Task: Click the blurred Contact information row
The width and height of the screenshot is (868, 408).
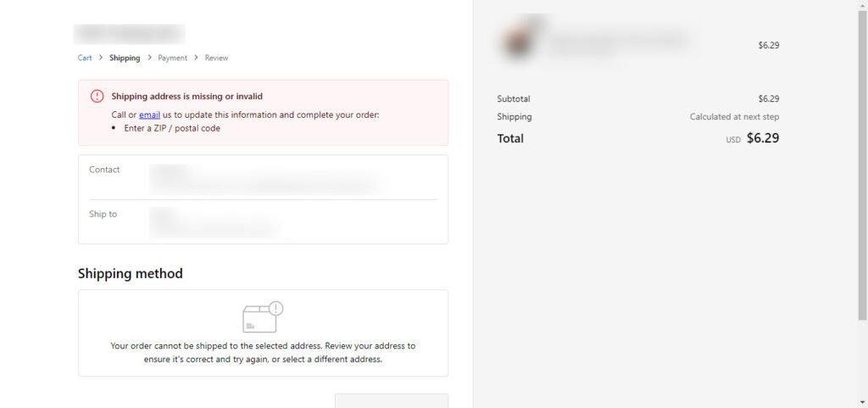Action: tap(263, 177)
